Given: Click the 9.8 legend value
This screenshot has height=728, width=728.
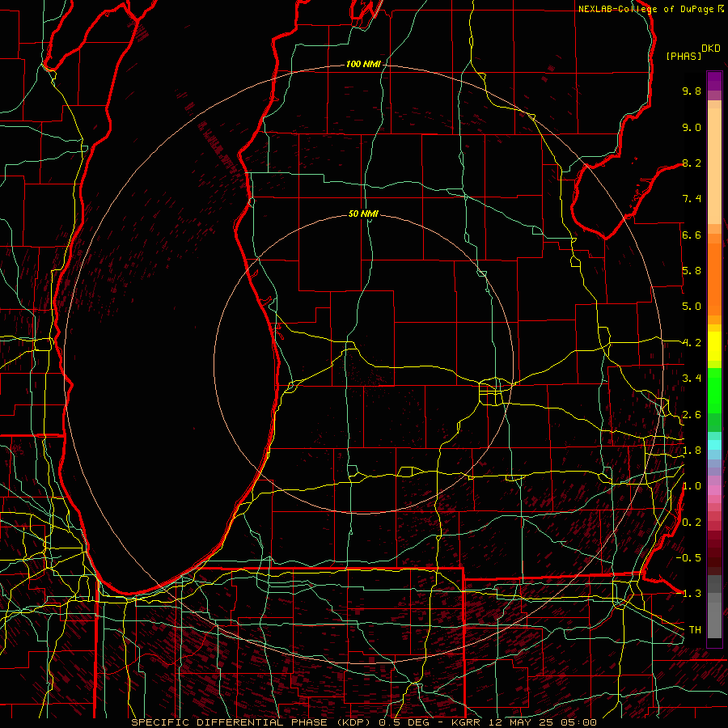Looking at the screenshot, I should pyautogui.click(x=692, y=91).
